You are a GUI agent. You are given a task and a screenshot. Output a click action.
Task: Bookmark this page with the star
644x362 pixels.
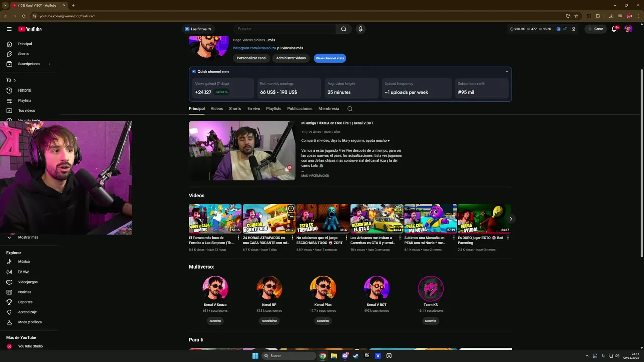click(576, 16)
